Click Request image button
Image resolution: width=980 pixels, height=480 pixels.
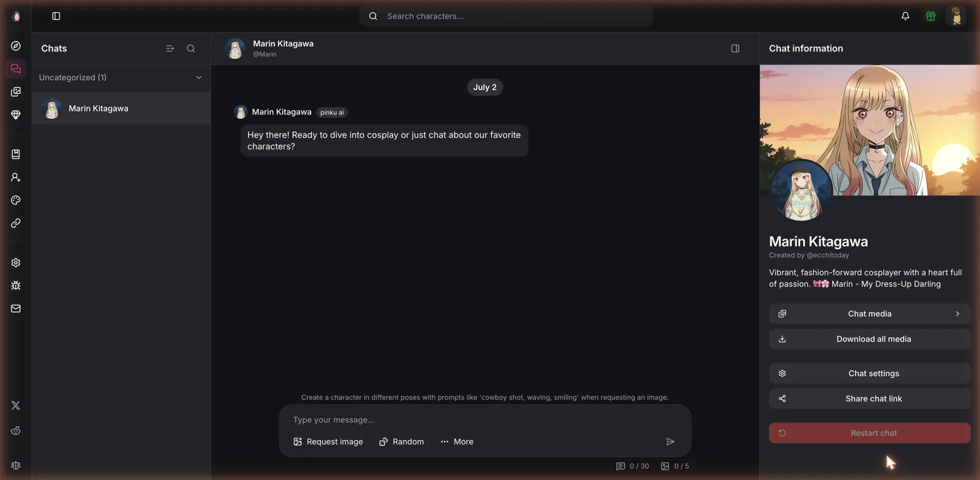328,441
